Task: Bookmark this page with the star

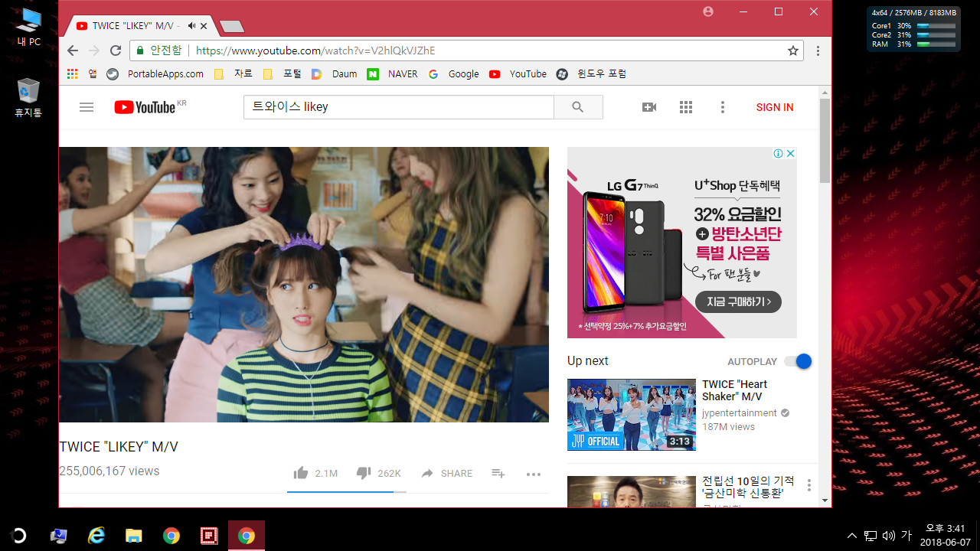Action: [x=793, y=51]
